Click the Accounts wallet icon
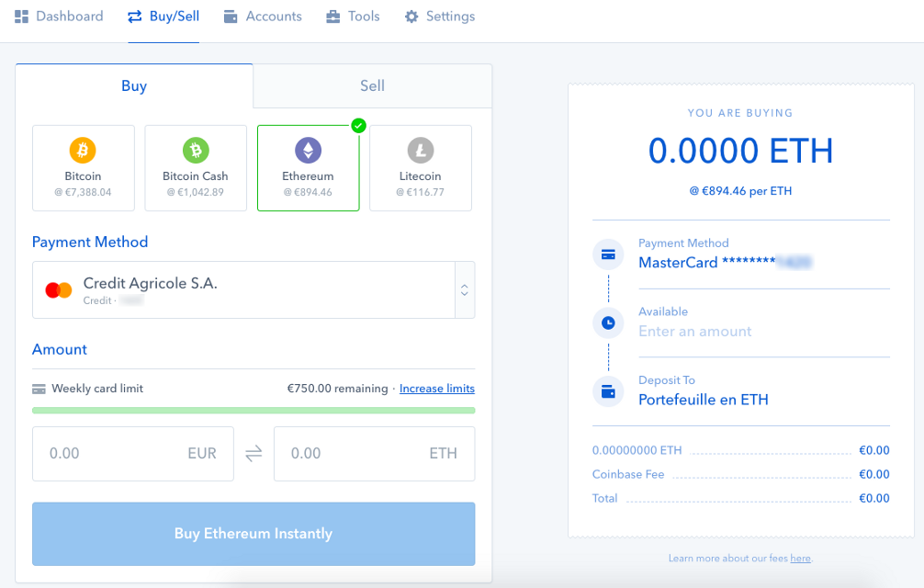 tap(231, 17)
